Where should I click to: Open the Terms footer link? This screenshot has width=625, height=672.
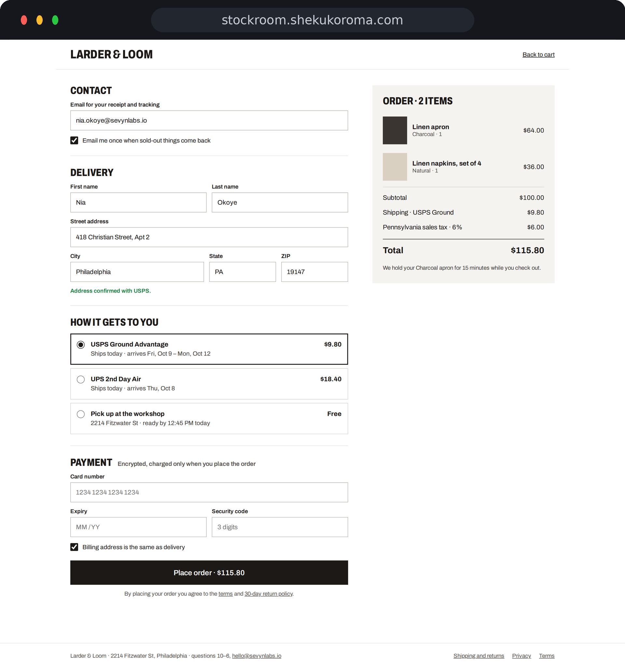tap(547, 656)
